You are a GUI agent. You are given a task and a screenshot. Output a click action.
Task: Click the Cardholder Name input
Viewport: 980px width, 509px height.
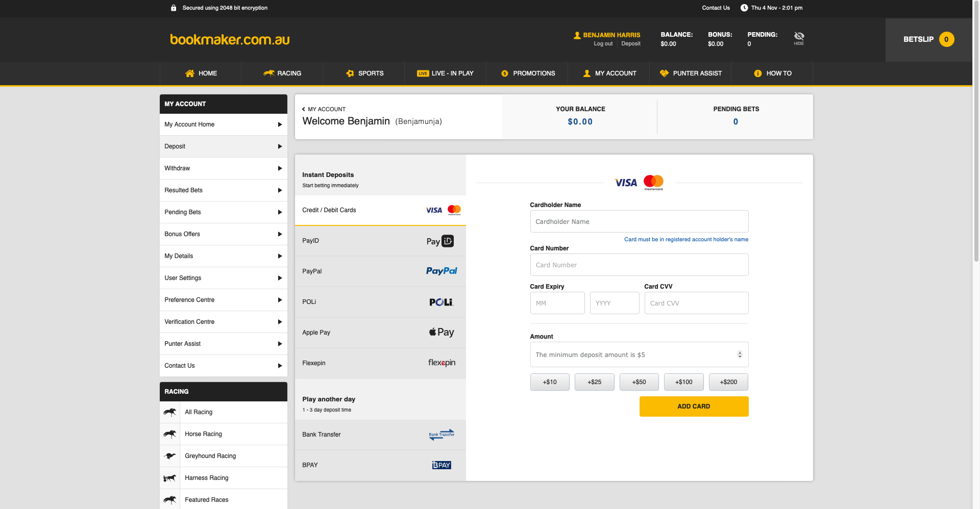(x=639, y=221)
